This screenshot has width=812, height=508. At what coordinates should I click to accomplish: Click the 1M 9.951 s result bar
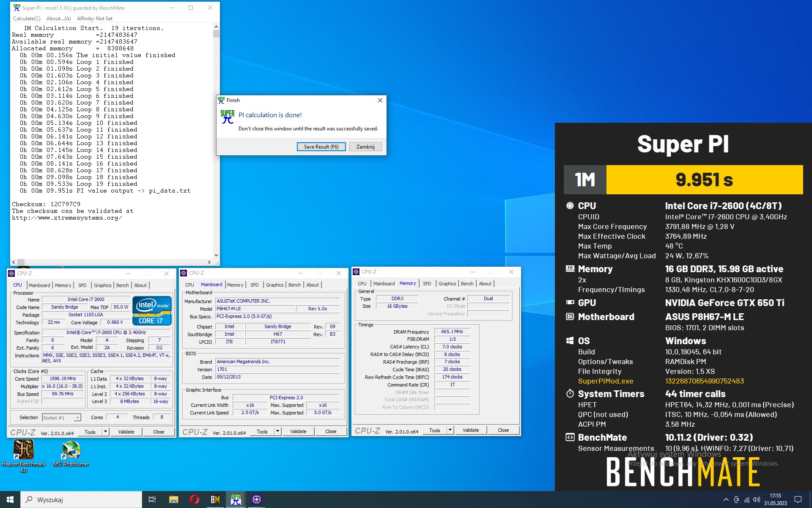point(683,179)
